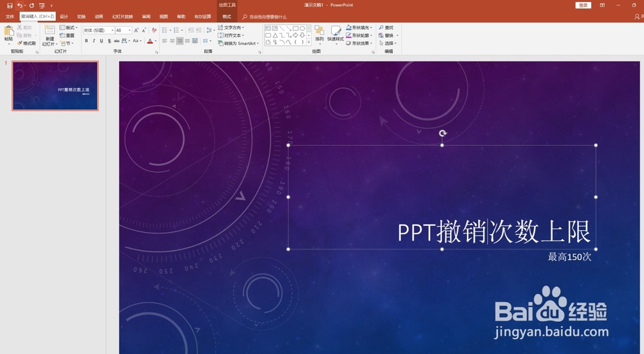Open the character spacing AV dropdown
Image resolution: width=644 pixels, height=354 pixels.
[x=126, y=41]
